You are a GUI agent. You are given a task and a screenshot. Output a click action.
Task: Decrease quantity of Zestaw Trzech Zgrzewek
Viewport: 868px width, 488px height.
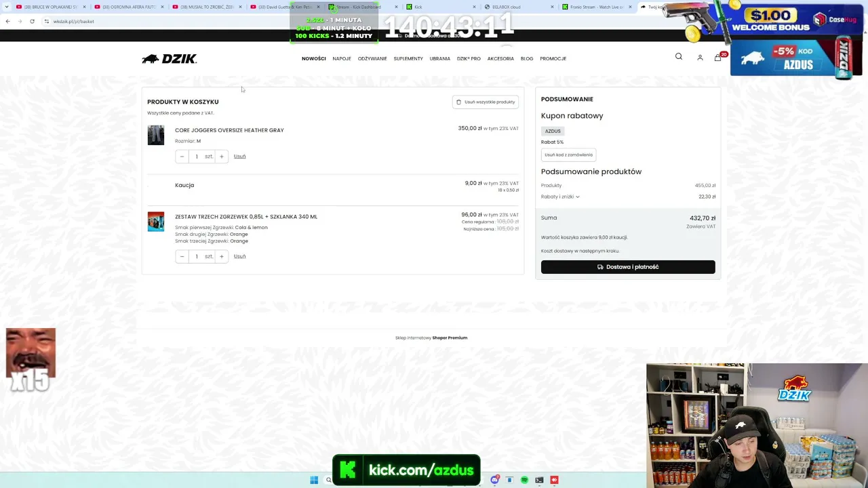[182, 256]
